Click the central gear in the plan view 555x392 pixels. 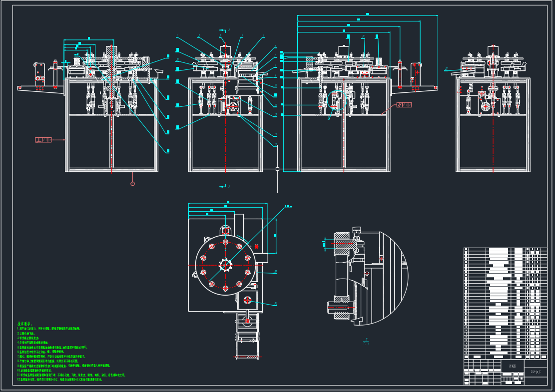[x=225, y=265]
